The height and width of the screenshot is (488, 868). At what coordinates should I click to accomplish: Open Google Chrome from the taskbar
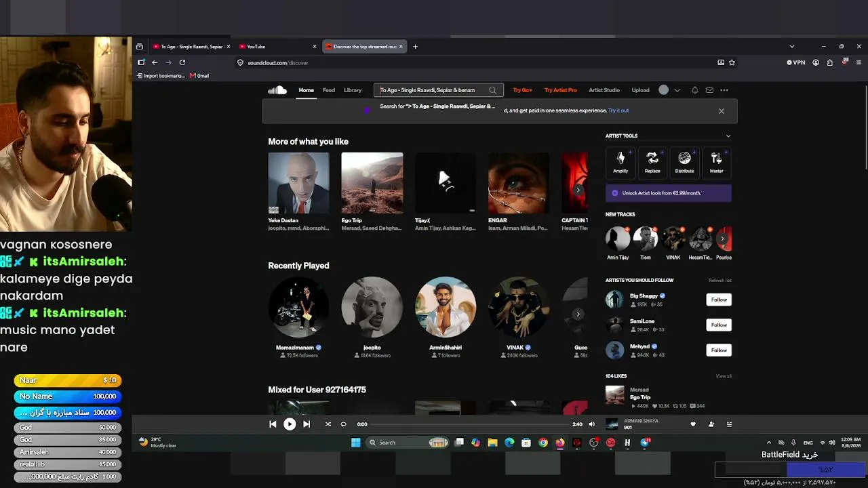[543, 443]
